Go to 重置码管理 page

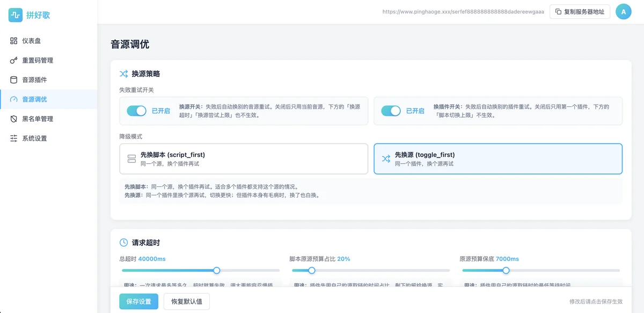coord(48,60)
